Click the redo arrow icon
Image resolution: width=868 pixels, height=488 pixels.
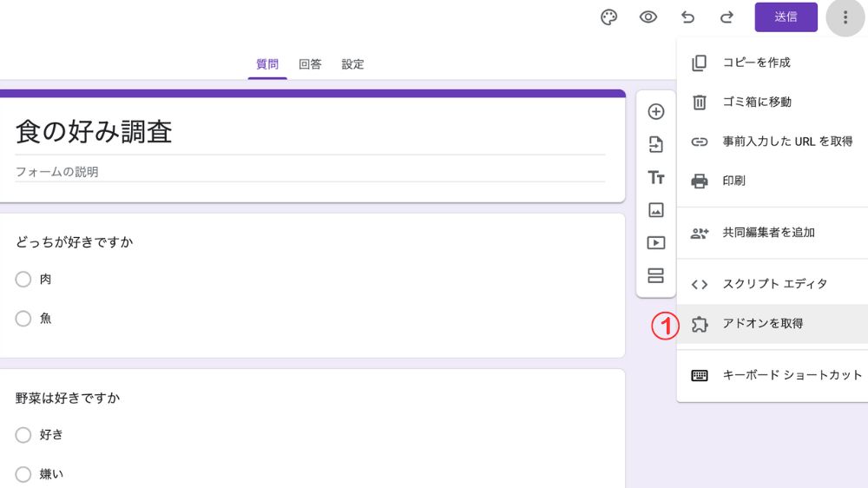(727, 17)
